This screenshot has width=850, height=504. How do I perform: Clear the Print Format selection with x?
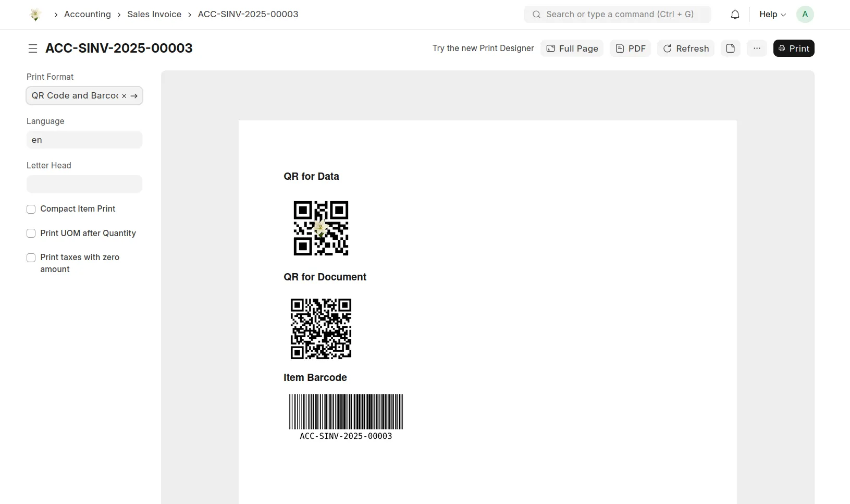click(x=124, y=96)
